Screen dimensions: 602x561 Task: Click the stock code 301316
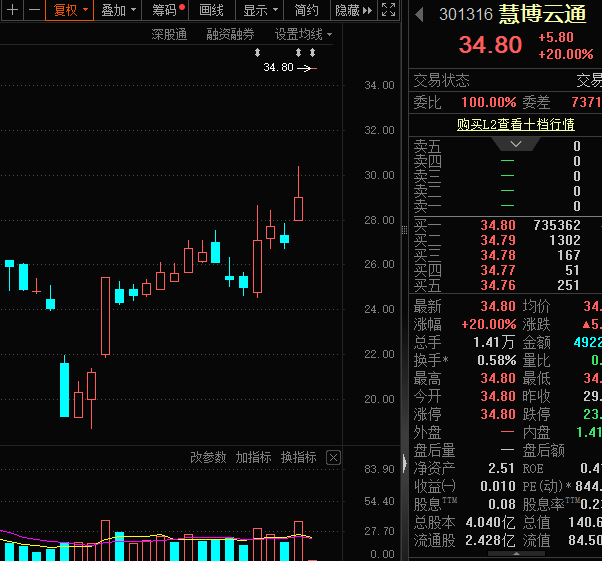point(466,15)
